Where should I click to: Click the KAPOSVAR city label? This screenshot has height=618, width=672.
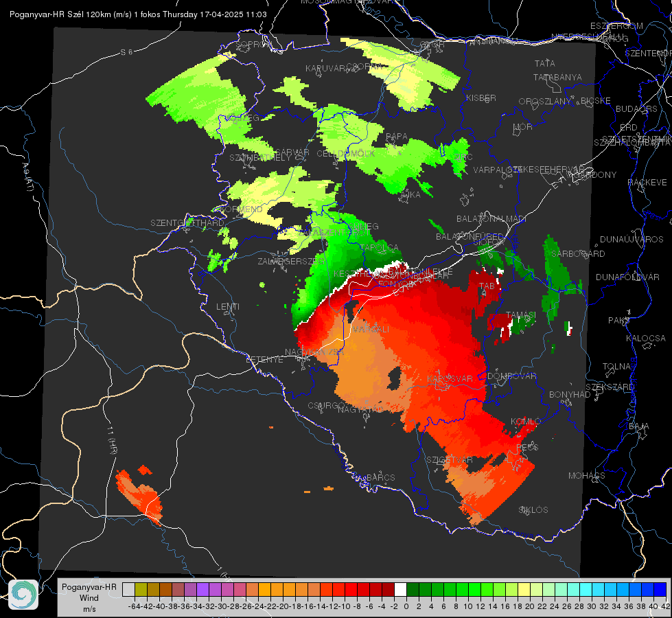(450, 378)
